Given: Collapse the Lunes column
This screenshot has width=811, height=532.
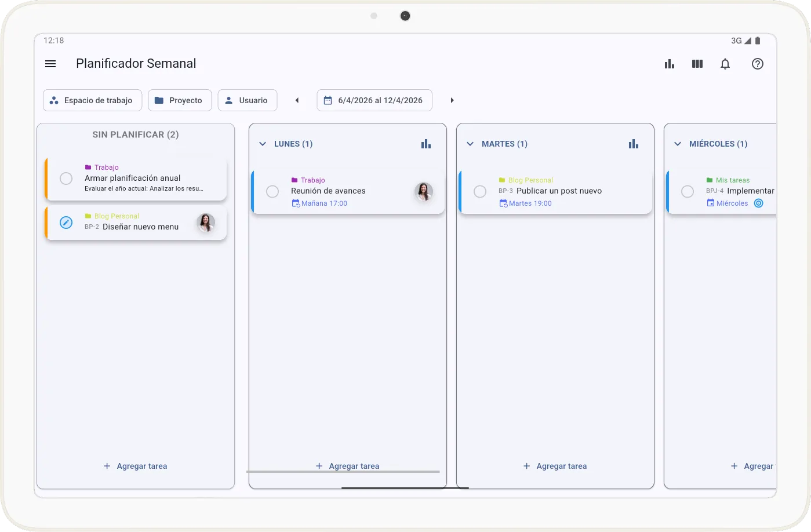Looking at the screenshot, I should tap(263, 144).
